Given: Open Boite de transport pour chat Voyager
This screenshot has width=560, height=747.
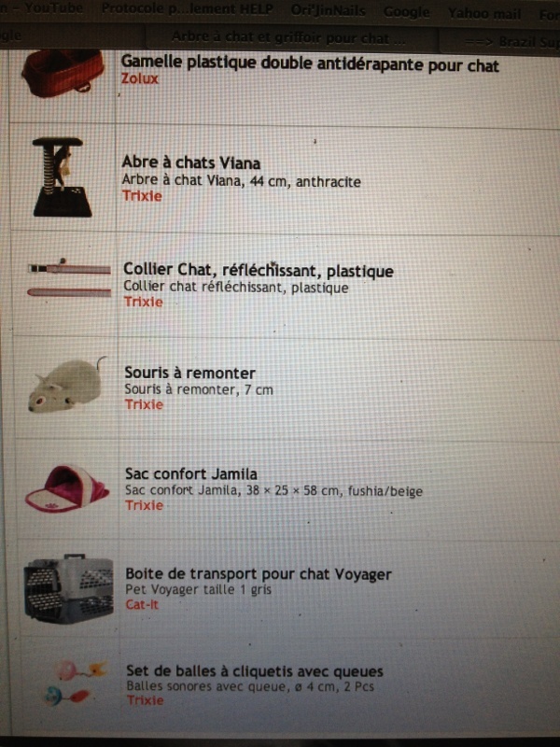Looking at the screenshot, I should click(x=259, y=574).
